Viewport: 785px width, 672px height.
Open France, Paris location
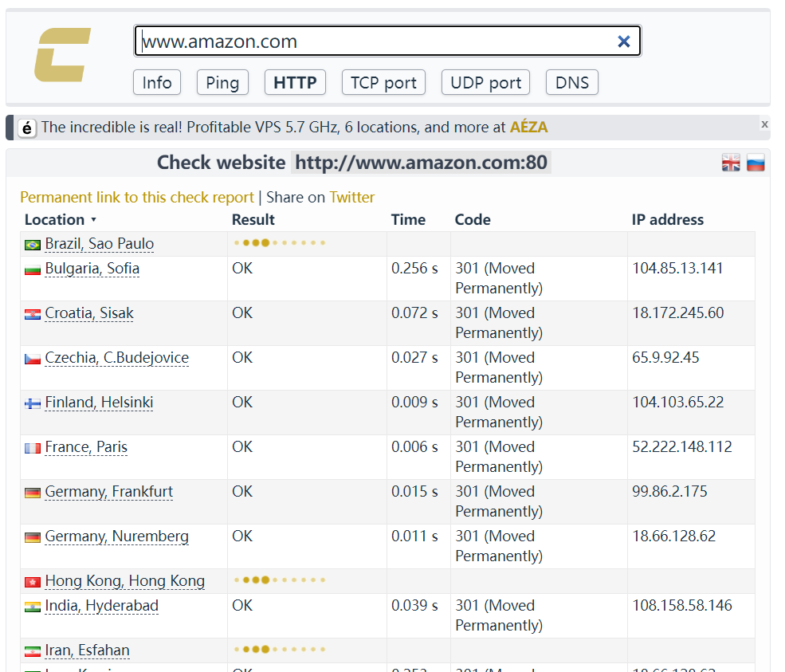86,446
